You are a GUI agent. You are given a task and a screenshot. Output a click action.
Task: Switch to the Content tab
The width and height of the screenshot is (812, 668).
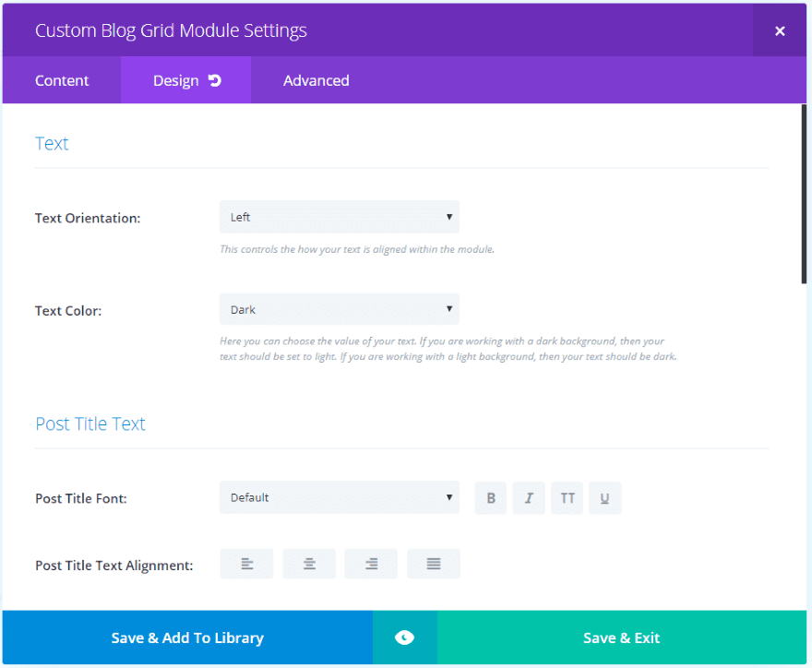(62, 80)
